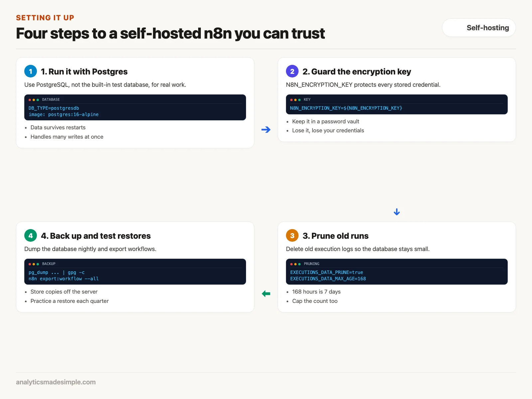The image size is (532, 399).
Task: Click the EXECUTIONS_DATA_MAX_AGE=168 code line
Action: pyautogui.click(x=328, y=279)
